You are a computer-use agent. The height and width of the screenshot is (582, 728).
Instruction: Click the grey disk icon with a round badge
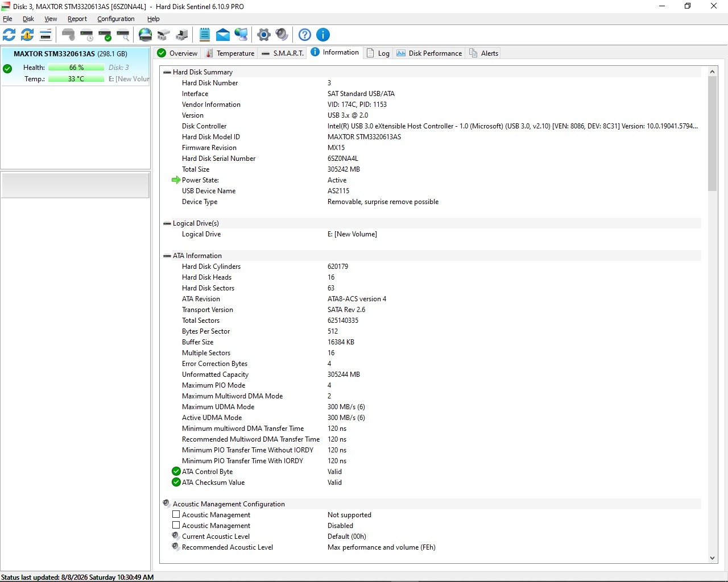(68, 35)
